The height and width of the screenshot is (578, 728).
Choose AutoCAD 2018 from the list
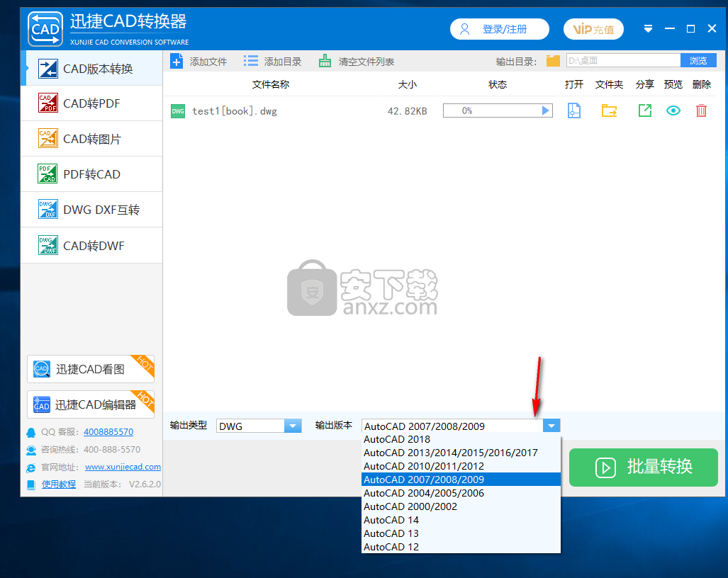[461, 439]
